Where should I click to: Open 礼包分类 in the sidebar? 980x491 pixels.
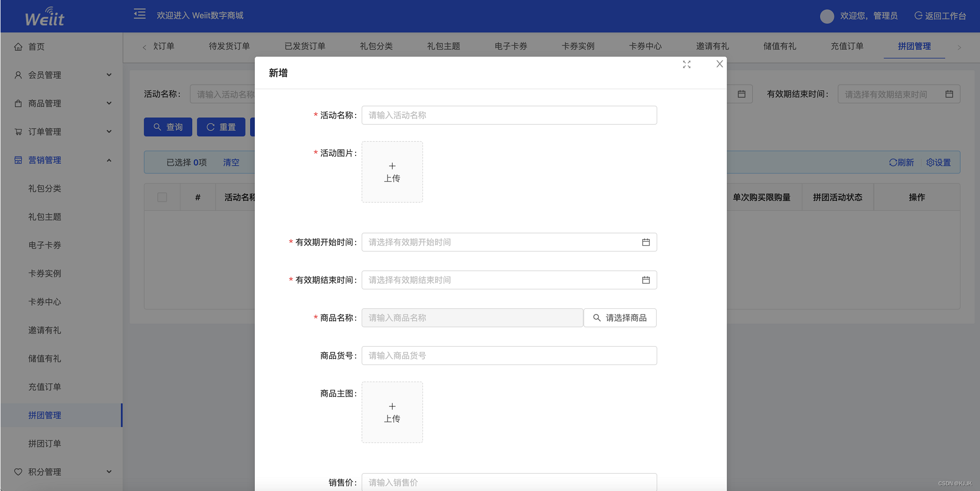pyautogui.click(x=45, y=188)
